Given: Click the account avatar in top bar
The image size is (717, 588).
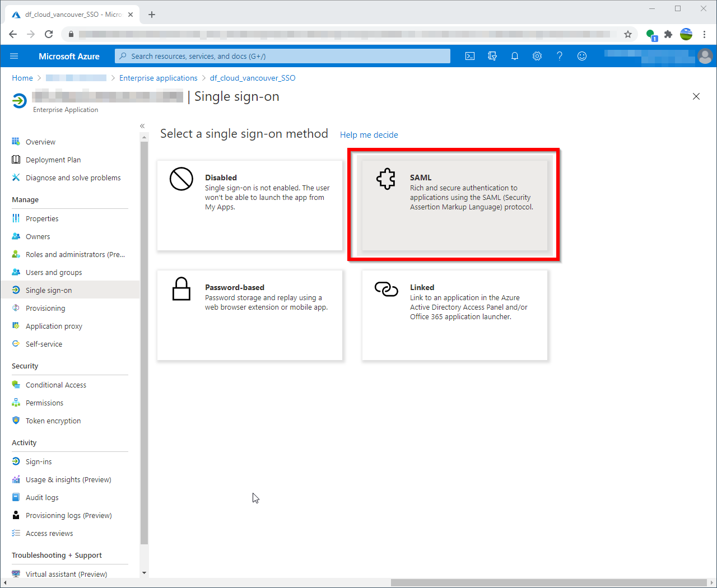Looking at the screenshot, I should point(705,56).
